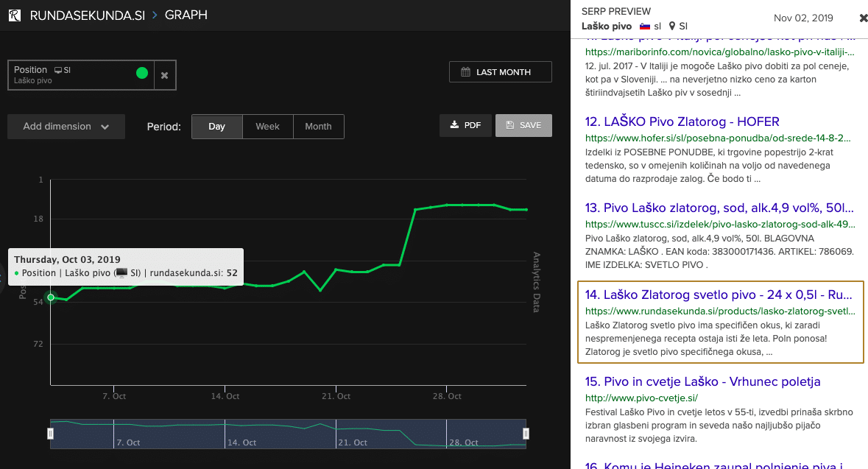The height and width of the screenshot is (469, 868).
Task: Export the graph as PDF
Action: point(465,125)
